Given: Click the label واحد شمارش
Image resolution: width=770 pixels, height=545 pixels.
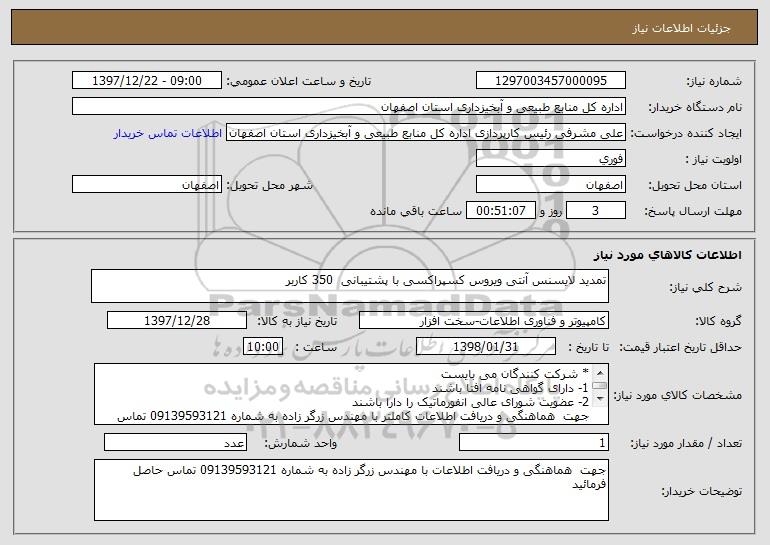Looking at the screenshot, I should click(301, 444).
